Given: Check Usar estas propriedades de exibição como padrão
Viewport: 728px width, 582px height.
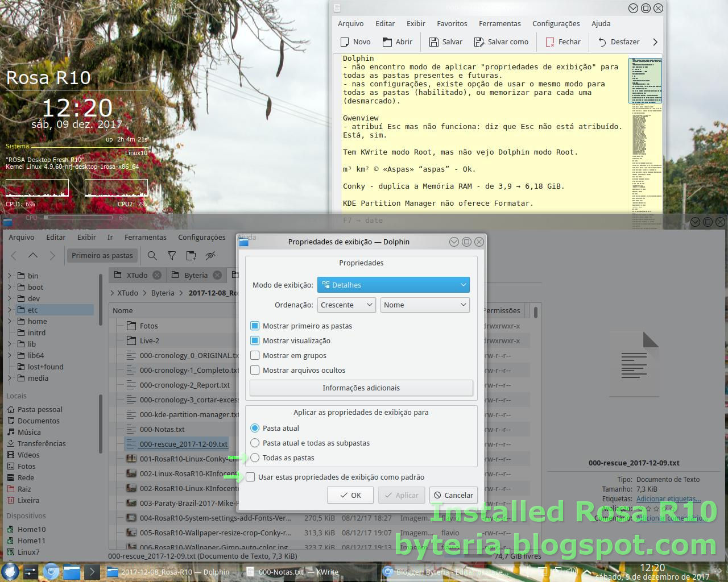Looking at the screenshot, I should click(250, 477).
